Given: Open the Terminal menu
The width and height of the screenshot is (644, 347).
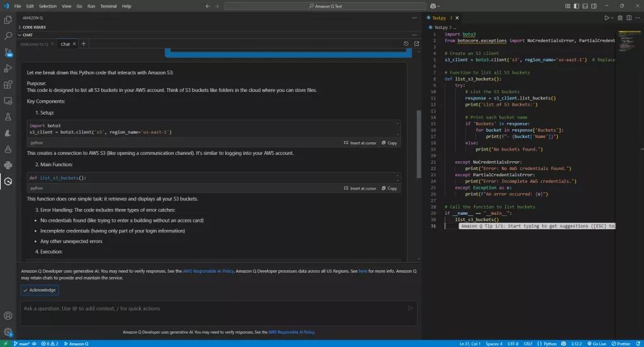Looking at the screenshot, I should [x=108, y=6].
